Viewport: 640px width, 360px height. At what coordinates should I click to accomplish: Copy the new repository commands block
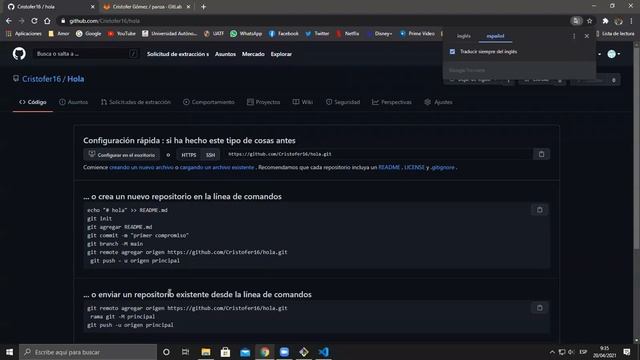tap(540, 210)
